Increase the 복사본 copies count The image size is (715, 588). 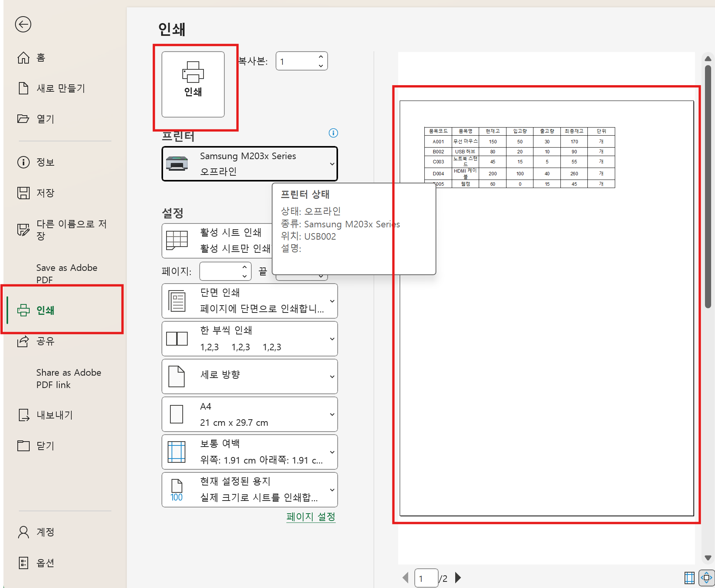tap(321, 57)
